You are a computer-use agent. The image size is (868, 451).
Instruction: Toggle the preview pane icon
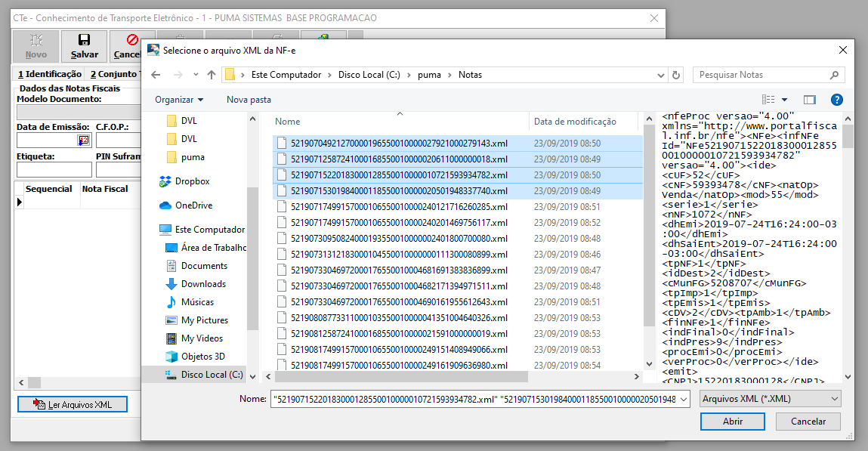pos(810,100)
